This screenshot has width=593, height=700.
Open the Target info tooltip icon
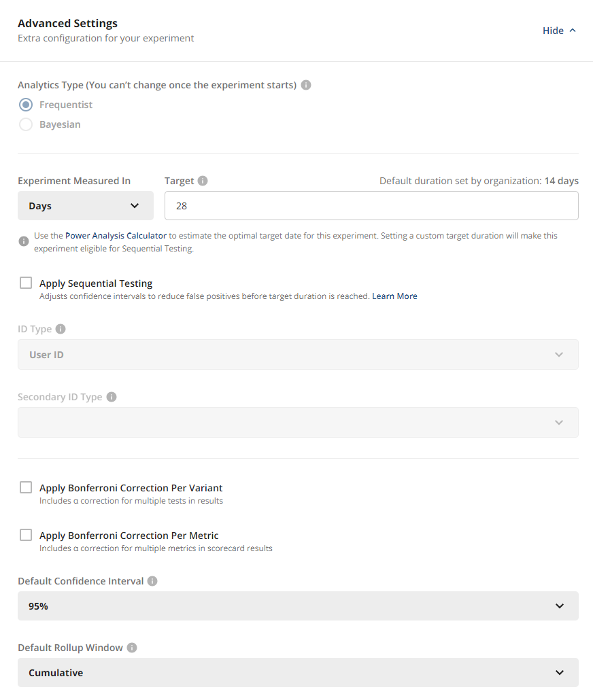pos(203,180)
